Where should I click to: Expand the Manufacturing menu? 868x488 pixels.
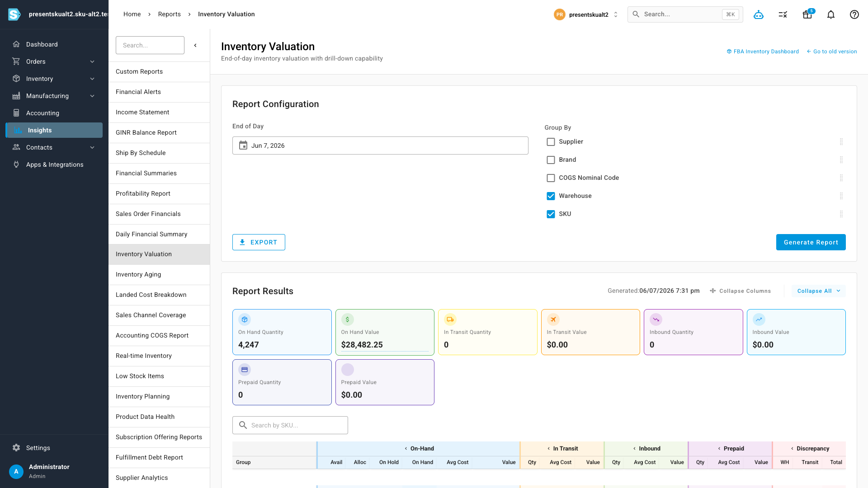click(54, 96)
